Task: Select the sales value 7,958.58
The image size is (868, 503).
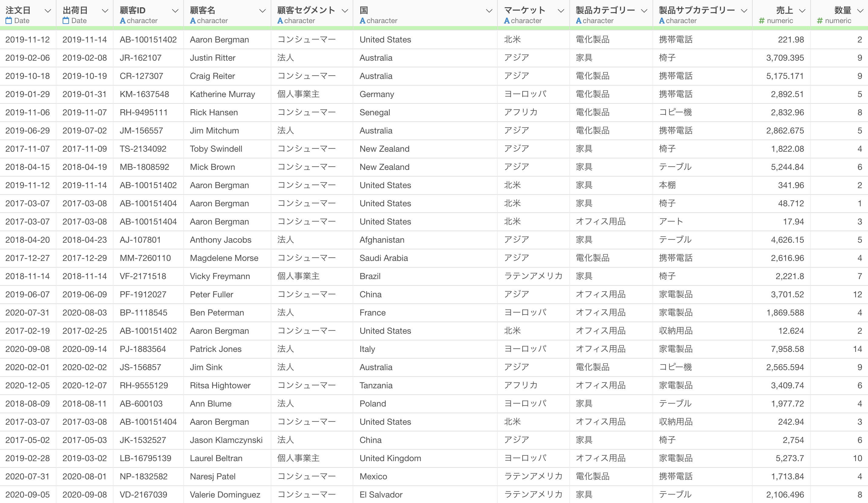Action: pyautogui.click(x=787, y=349)
